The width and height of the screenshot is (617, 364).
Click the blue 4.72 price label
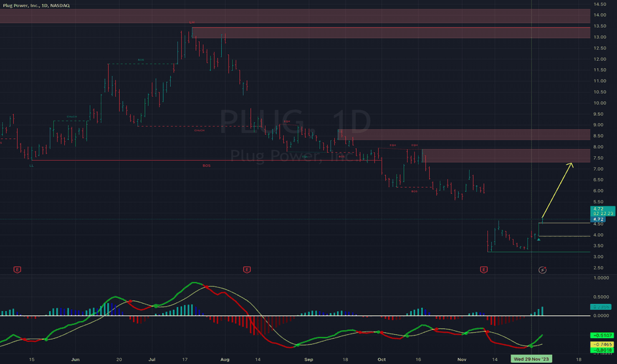click(x=598, y=219)
